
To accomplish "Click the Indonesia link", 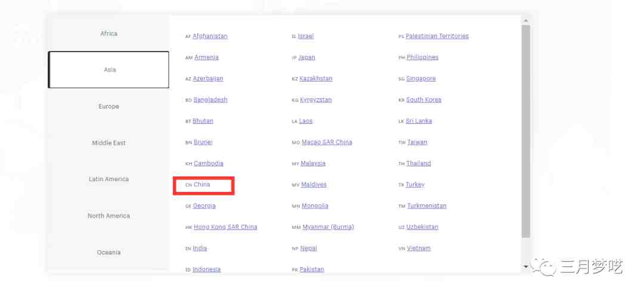I will (x=206, y=269).
